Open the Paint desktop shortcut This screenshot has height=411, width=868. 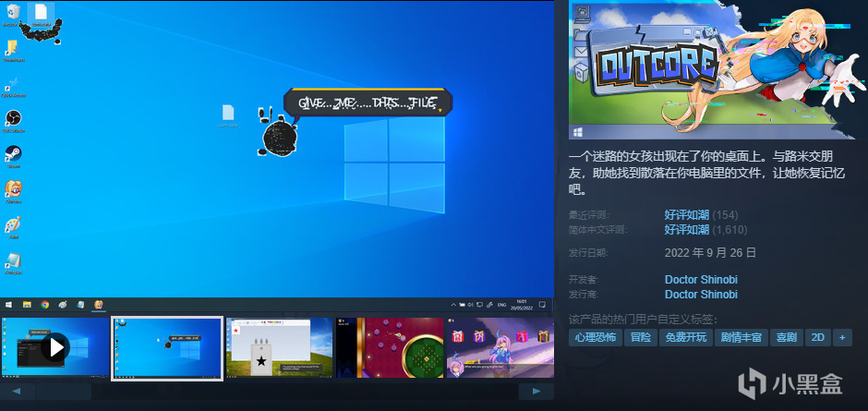coord(13,226)
